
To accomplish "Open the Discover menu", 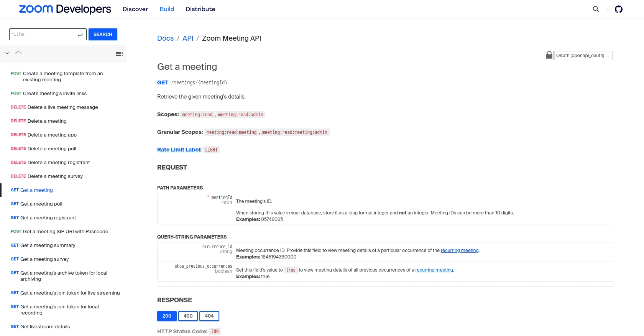I will [135, 9].
